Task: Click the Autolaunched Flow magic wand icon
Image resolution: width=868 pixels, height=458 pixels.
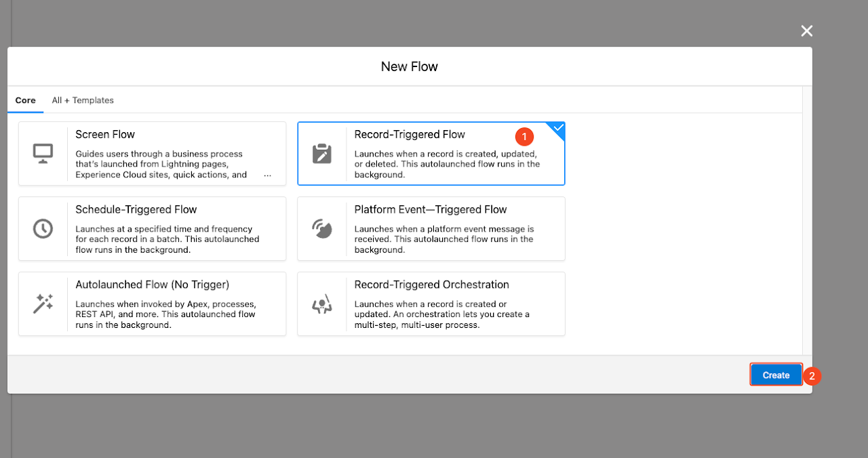Action: tap(43, 304)
